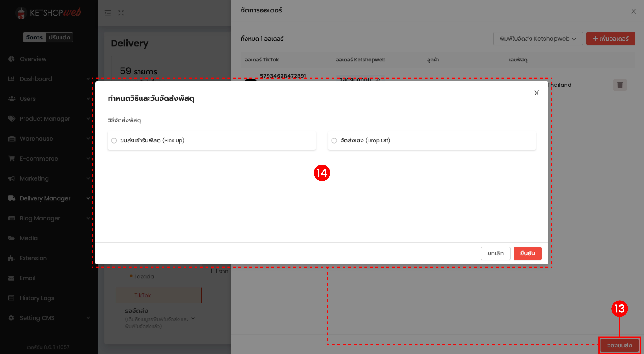Click the Blog Manager icon

[x=11, y=218]
